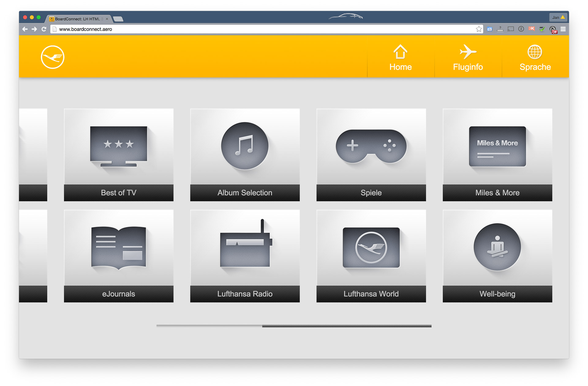Open the Fluginfo section

pos(468,57)
